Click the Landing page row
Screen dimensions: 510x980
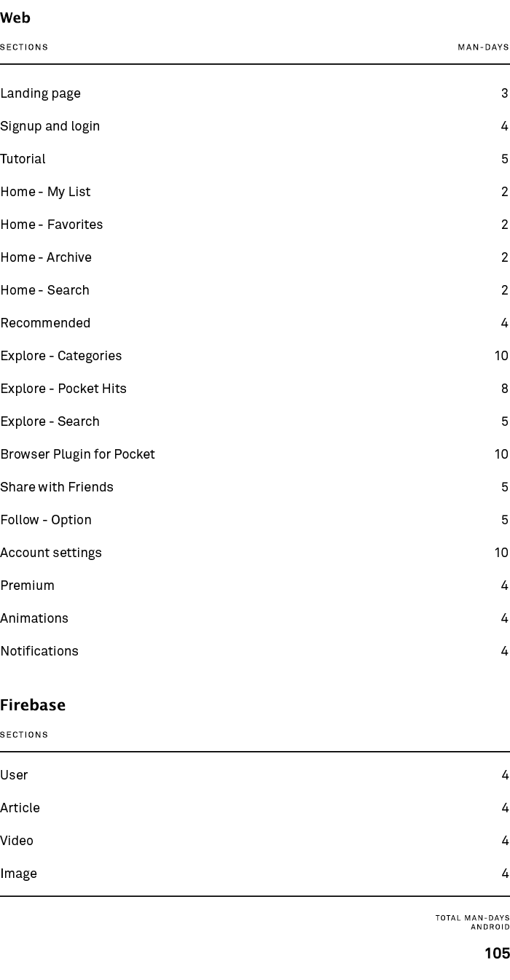click(x=255, y=93)
